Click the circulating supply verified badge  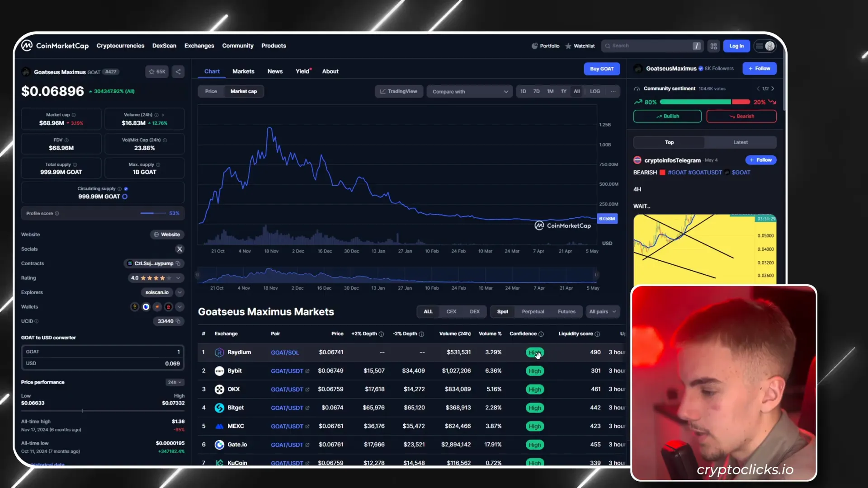126,189
